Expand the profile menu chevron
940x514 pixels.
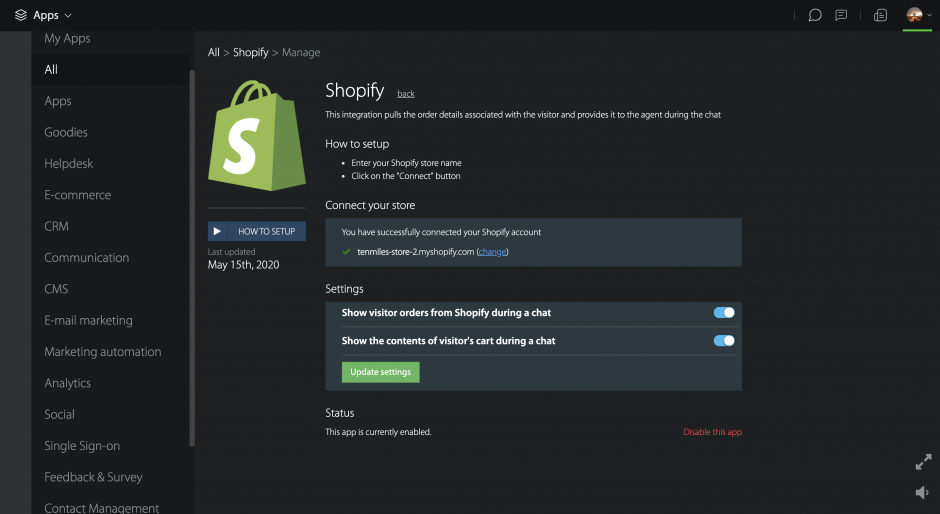point(929,16)
